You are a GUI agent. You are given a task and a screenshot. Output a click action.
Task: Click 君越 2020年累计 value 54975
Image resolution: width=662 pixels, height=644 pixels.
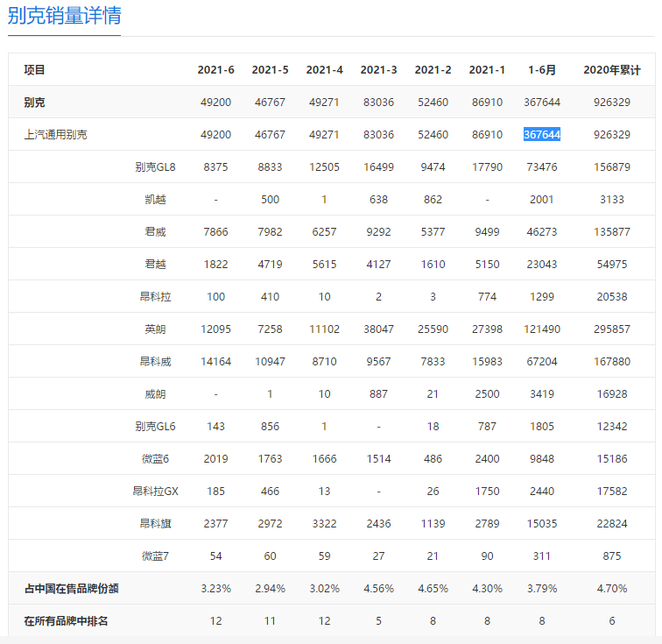click(x=612, y=265)
